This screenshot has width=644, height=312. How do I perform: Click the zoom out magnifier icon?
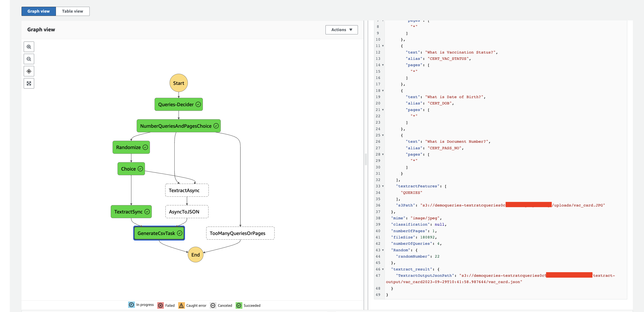29,59
